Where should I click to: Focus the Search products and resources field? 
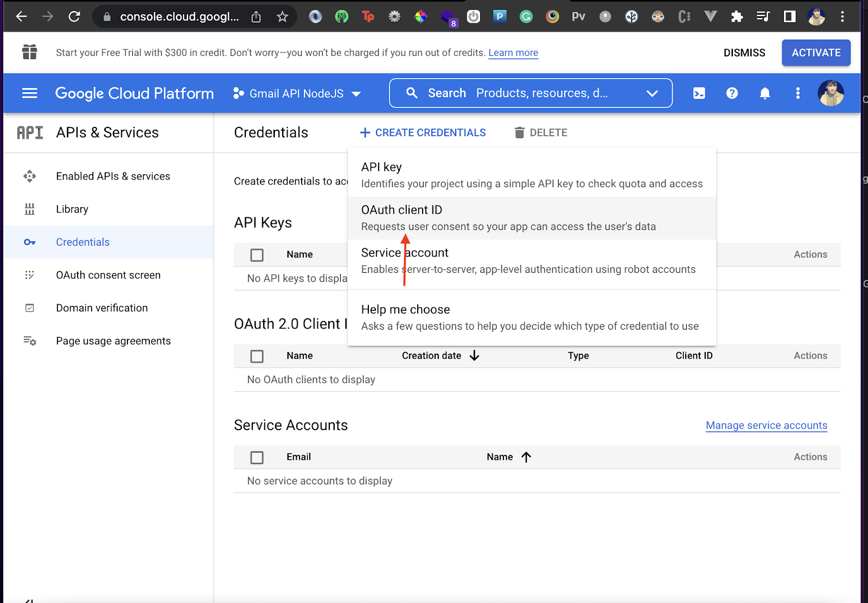(x=532, y=93)
